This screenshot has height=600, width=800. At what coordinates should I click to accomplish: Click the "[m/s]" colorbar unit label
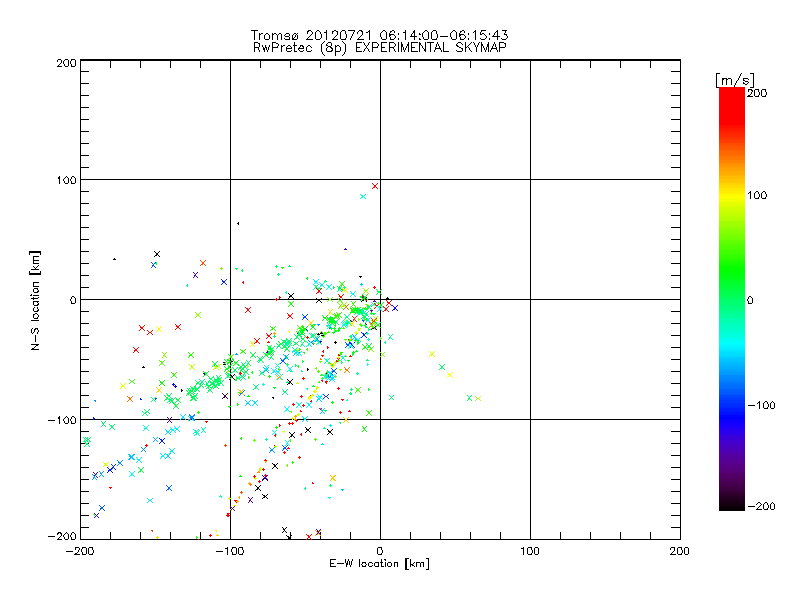pyautogui.click(x=735, y=80)
